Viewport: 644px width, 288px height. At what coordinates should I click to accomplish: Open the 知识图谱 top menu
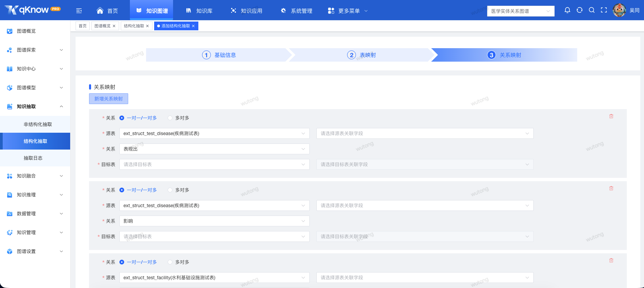coord(151,11)
